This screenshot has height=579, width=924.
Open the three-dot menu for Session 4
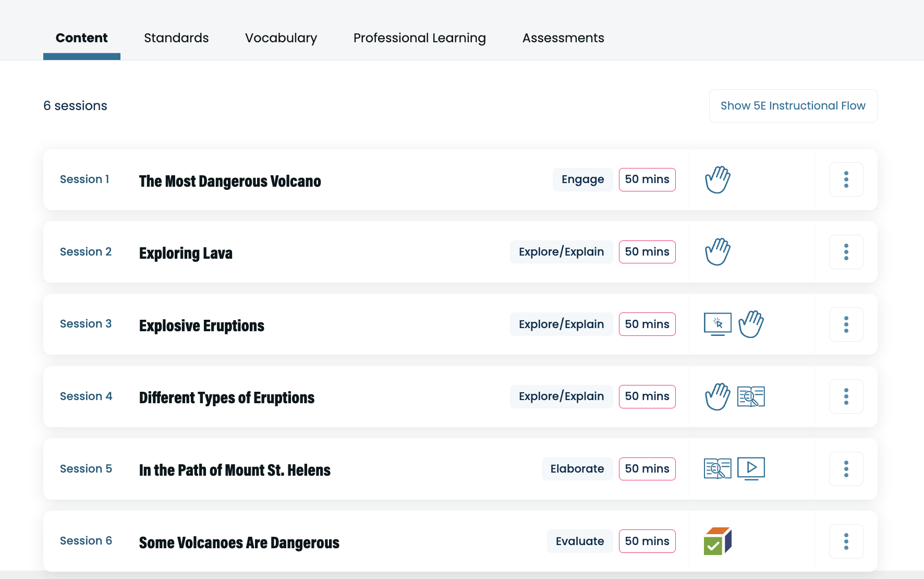point(846,396)
